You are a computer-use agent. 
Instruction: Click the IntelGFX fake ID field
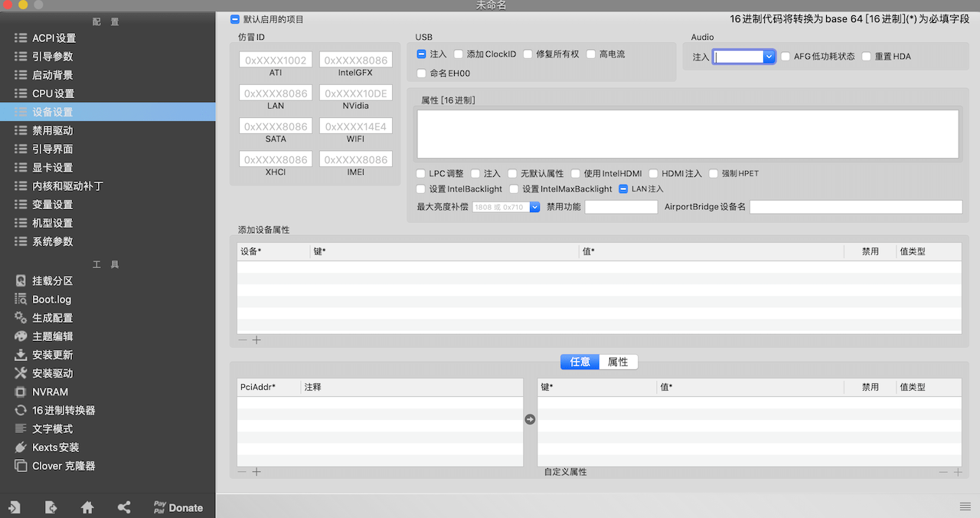[x=355, y=61]
